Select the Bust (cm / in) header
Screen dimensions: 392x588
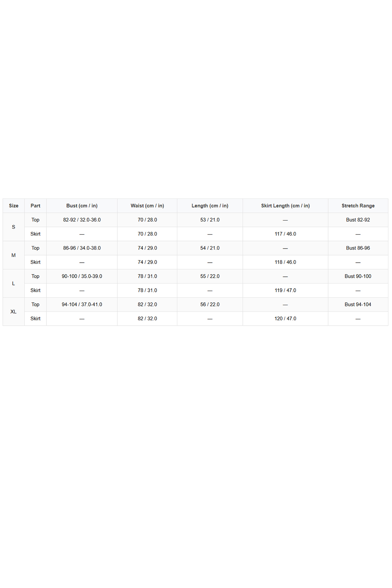click(x=82, y=206)
